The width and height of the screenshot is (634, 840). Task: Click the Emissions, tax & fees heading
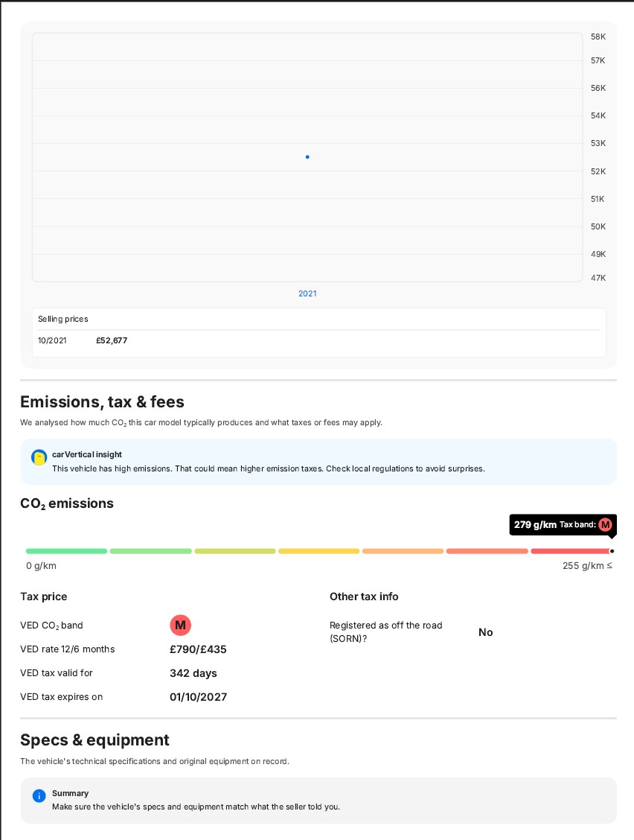pos(102,402)
